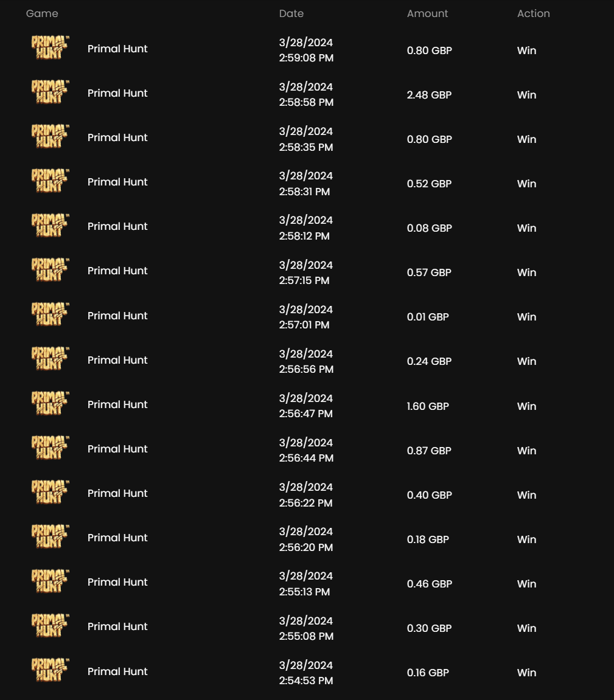Open Primal Hunt icon for 0.18 GBP win

tap(50, 538)
